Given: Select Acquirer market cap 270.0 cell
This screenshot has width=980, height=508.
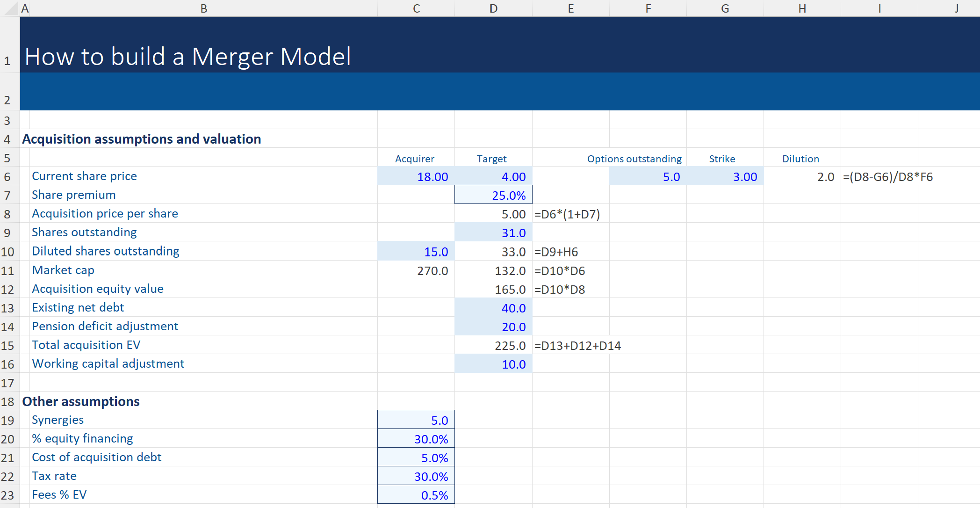Looking at the screenshot, I should pos(416,270).
